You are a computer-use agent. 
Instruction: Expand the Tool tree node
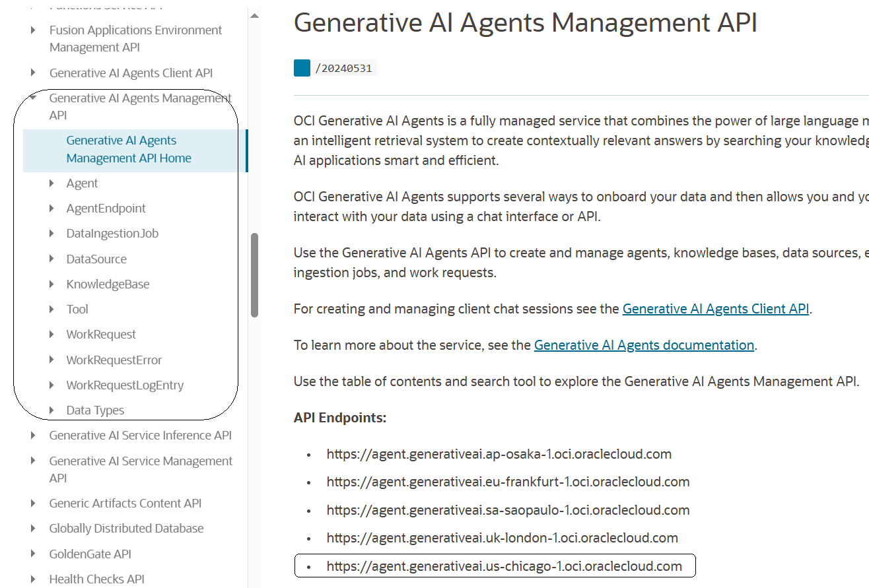(52, 310)
